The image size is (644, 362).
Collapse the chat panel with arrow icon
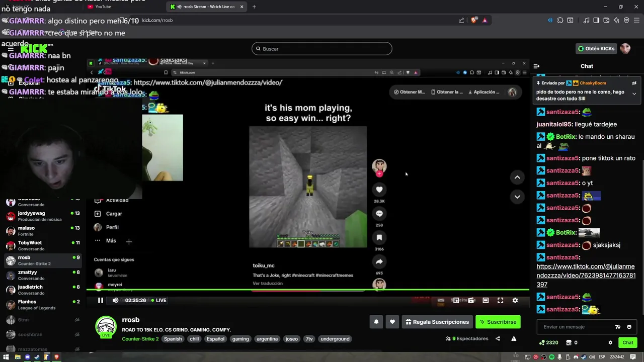pyautogui.click(x=536, y=66)
